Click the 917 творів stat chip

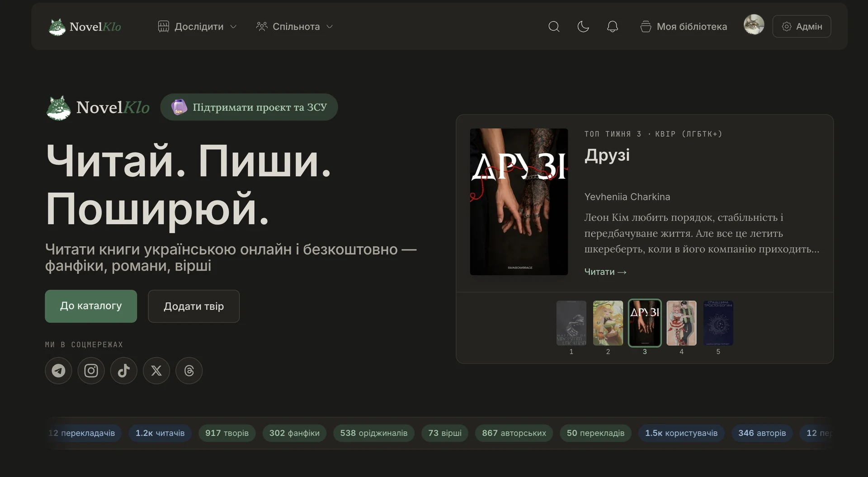point(227,433)
